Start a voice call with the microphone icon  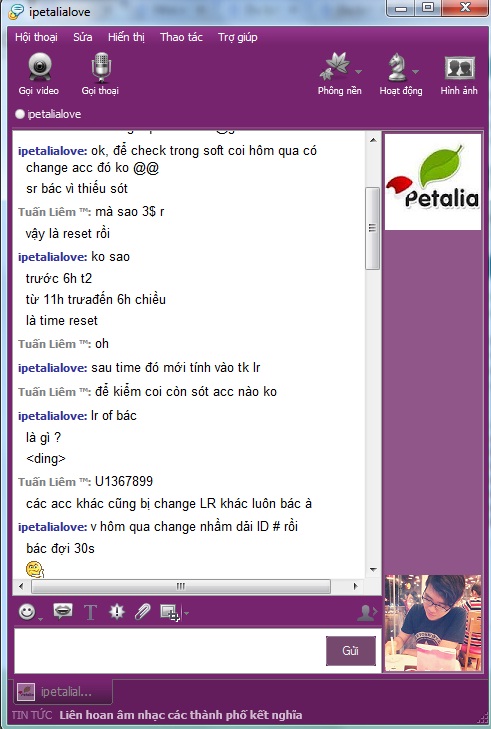coord(100,74)
